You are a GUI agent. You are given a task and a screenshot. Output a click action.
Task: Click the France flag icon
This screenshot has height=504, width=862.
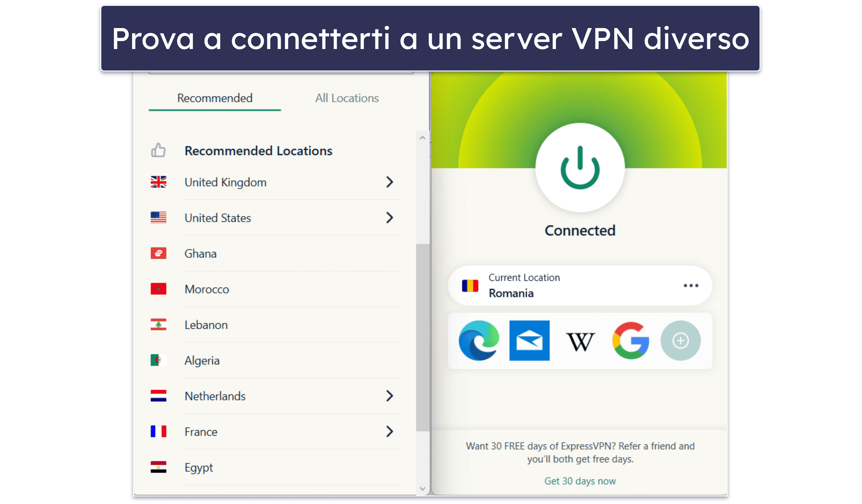pos(158,431)
